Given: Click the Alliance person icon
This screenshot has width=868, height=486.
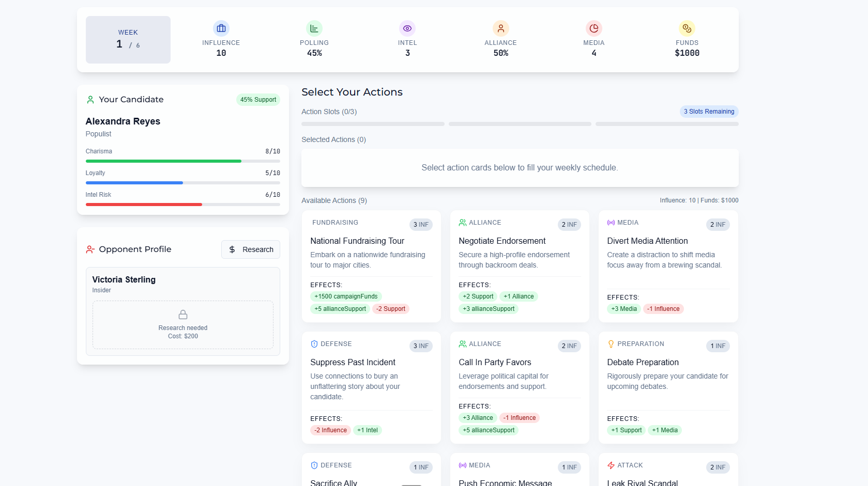Looking at the screenshot, I should pos(500,28).
